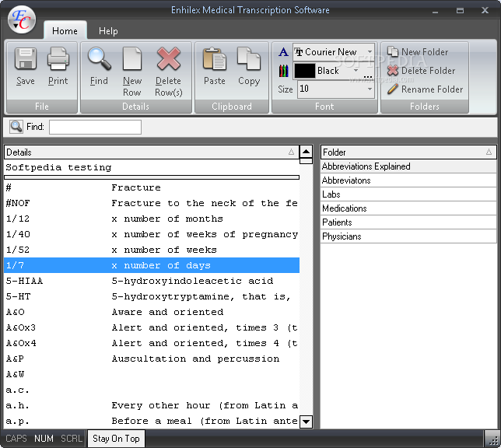This screenshot has height=448, width=501.
Task: Select the '#NOF' row
Action: (152, 203)
